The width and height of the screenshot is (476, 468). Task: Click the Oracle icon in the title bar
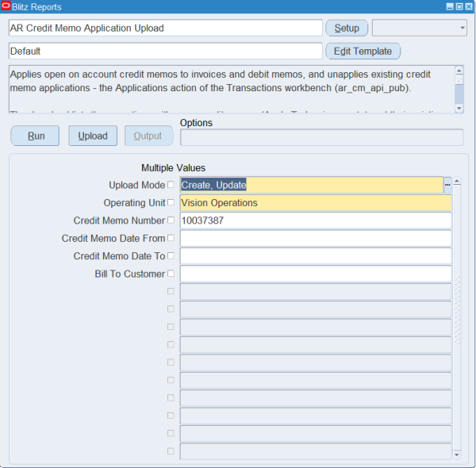(x=6, y=6)
